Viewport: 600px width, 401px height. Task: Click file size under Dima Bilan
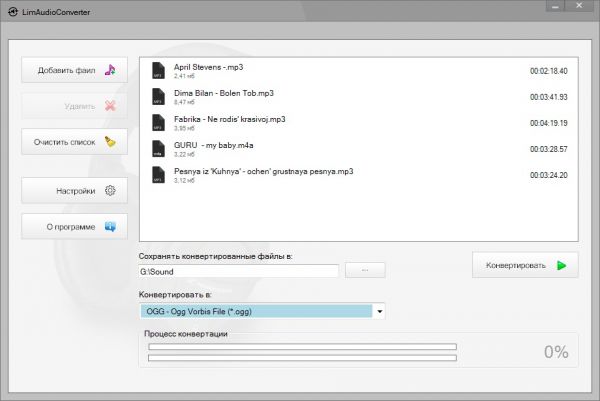[x=184, y=102]
